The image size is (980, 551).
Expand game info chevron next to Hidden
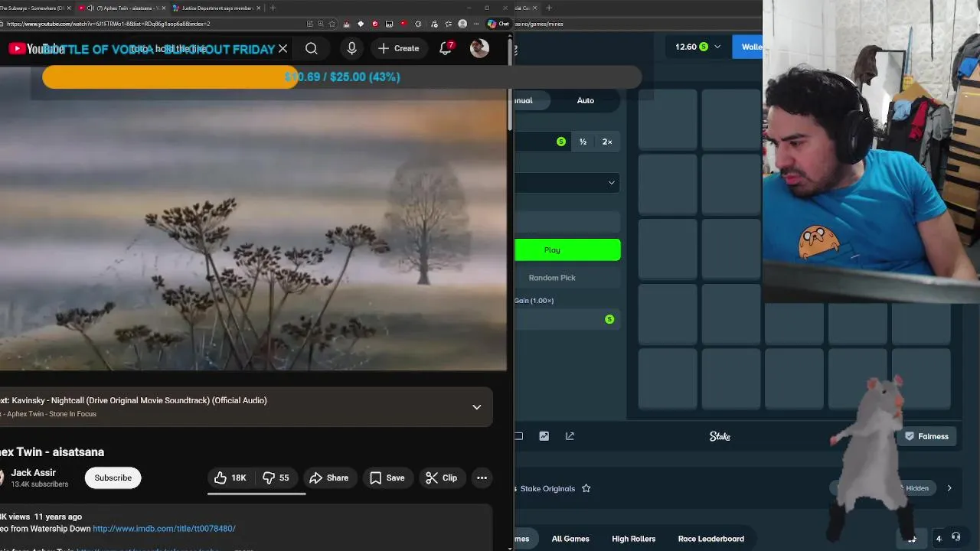pos(949,488)
